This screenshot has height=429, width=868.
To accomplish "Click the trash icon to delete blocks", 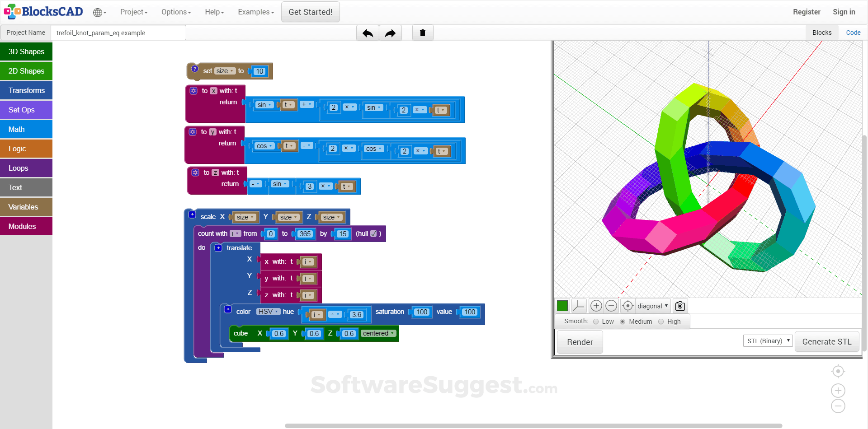I will pos(422,33).
